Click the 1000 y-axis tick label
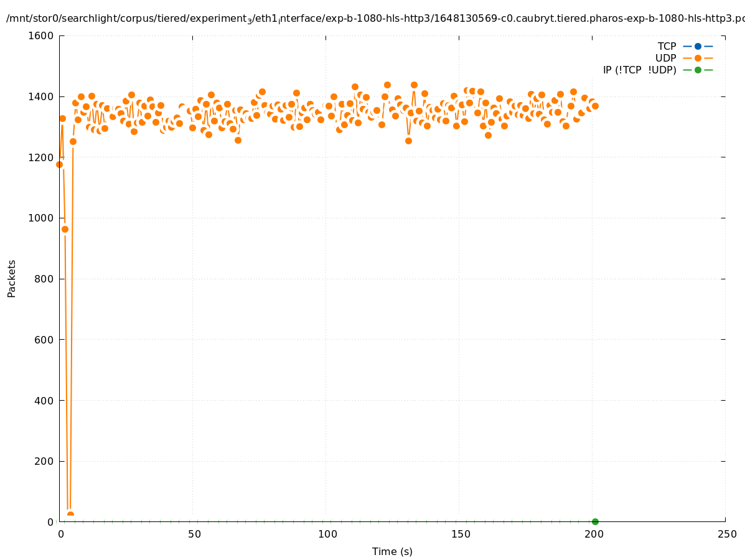Image resolution: width=745 pixels, height=560 pixels. [x=41, y=218]
